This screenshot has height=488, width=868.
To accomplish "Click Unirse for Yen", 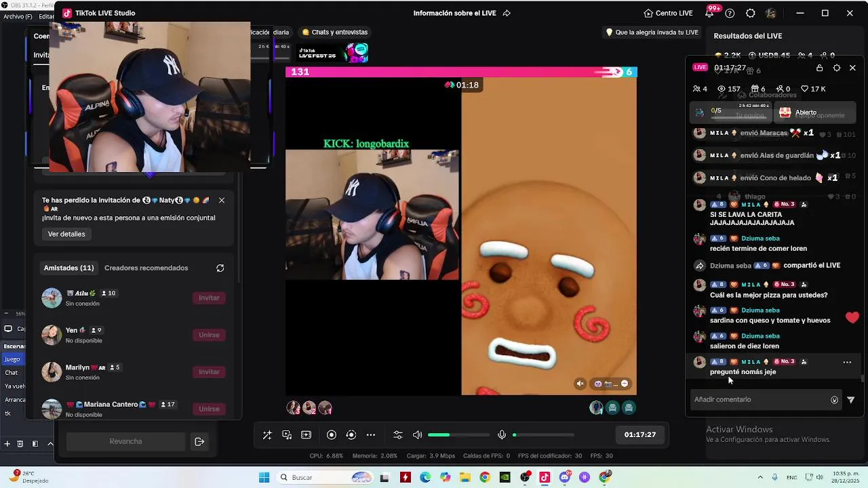I will (209, 335).
